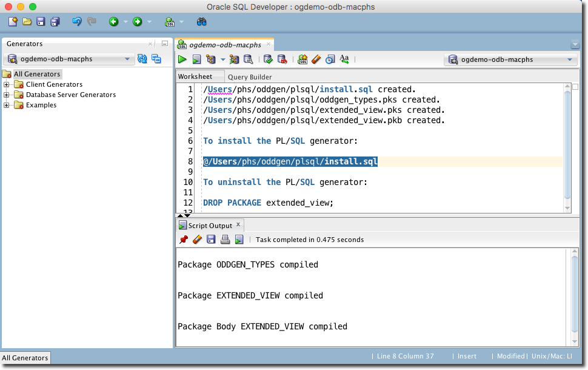Save the Script Output with disk icon

click(211, 240)
